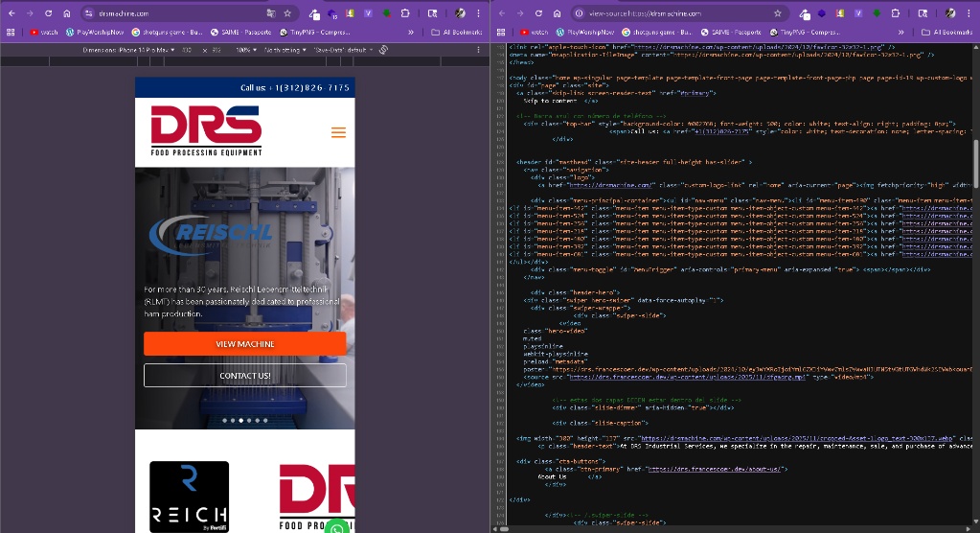This screenshot has width=980, height=533.
Task: Open PlayWorshipNow bookmark in left window
Action: [x=95, y=32]
